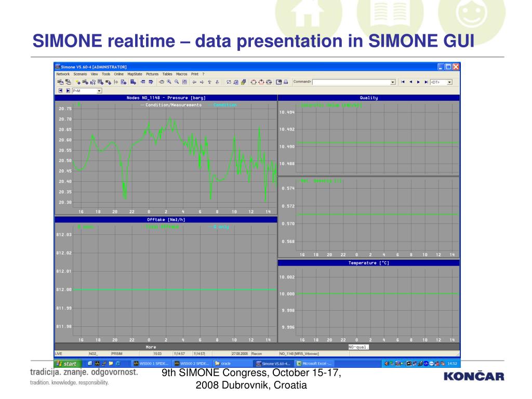Click the pan down arrow icon
Screen dimensions: 532x399
[x=217, y=82]
